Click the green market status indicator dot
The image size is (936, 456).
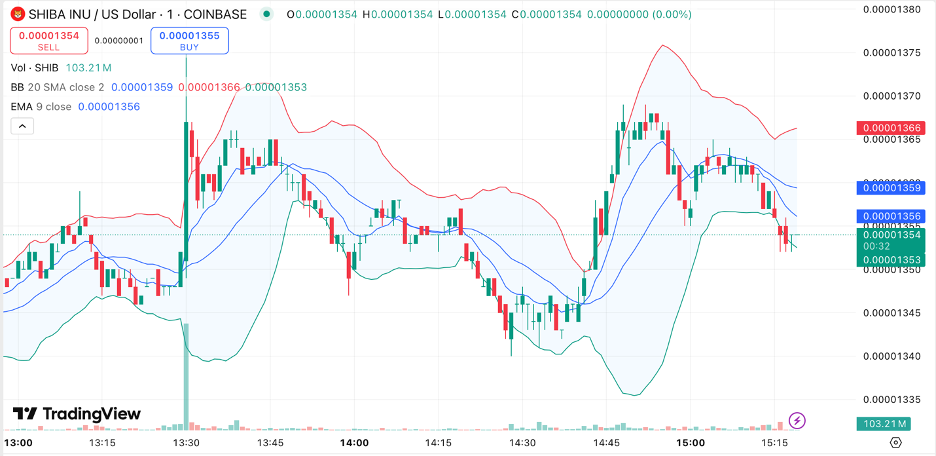[x=264, y=15]
